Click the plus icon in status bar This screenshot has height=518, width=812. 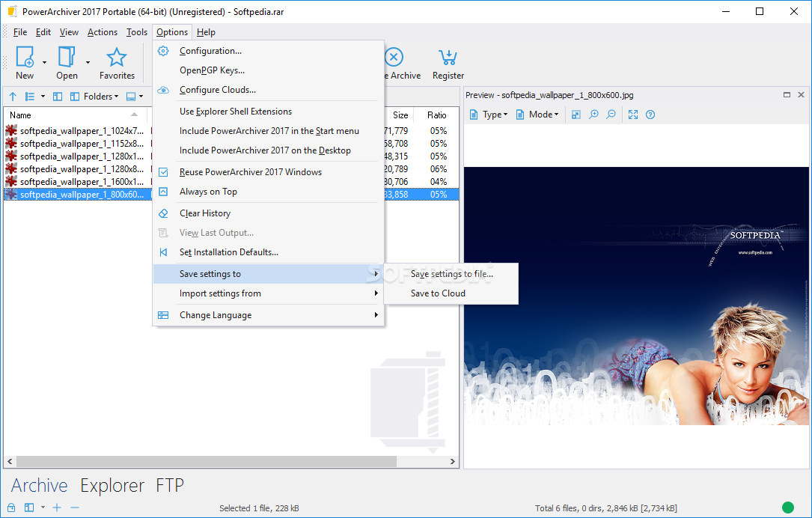pos(57,508)
